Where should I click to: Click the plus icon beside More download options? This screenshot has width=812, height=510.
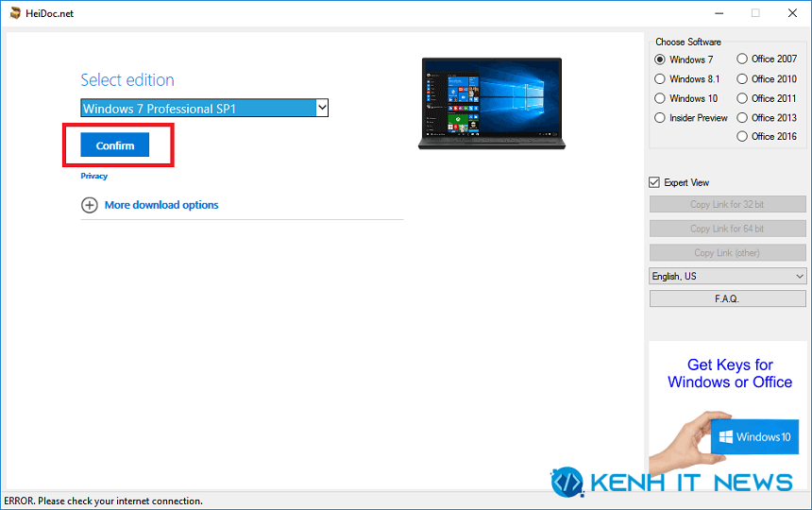pyautogui.click(x=89, y=205)
